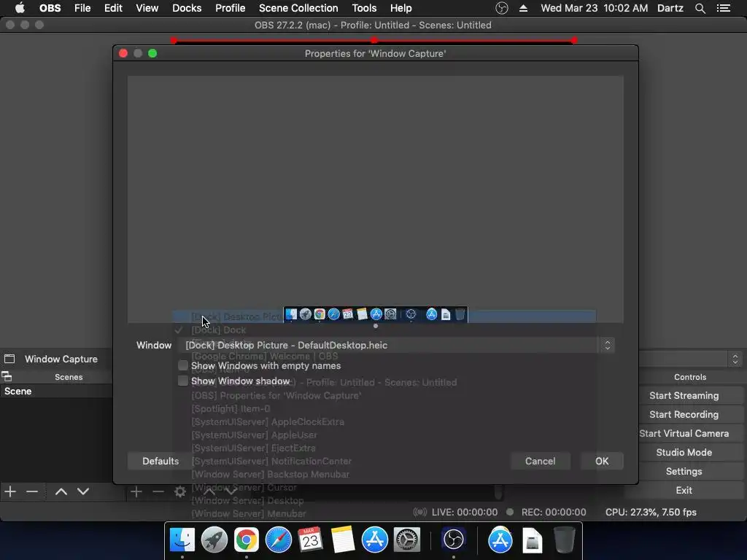This screenshot has width=747, height=560.
Task: Click stepper arrows on main window right dropdown
Action: [x=735, y=359]
